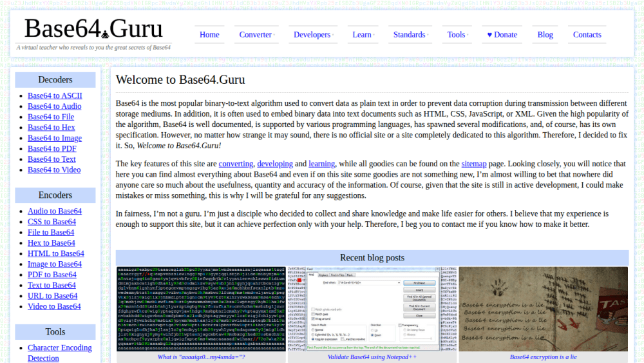The image size is (644, 363).
Task: Open URL to Base64 encoder
Action: coord(53,296)
